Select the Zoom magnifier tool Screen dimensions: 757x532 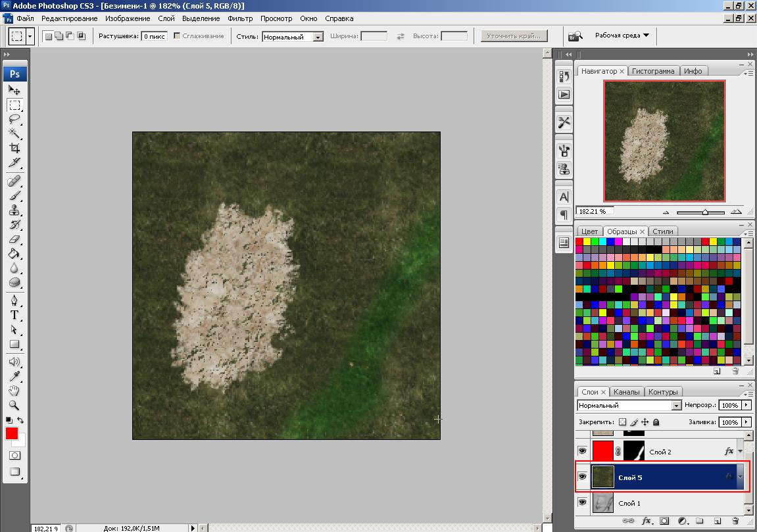[14, 405]
